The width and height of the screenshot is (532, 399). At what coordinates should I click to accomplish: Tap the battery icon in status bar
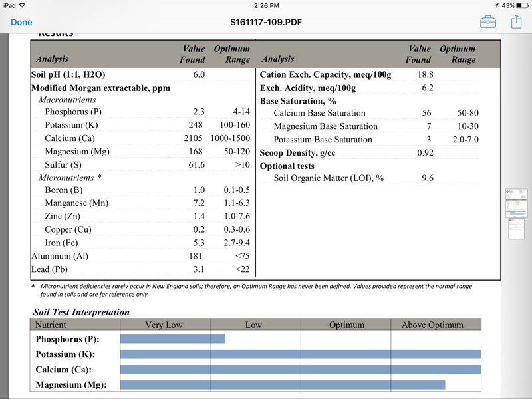point(523,5)
